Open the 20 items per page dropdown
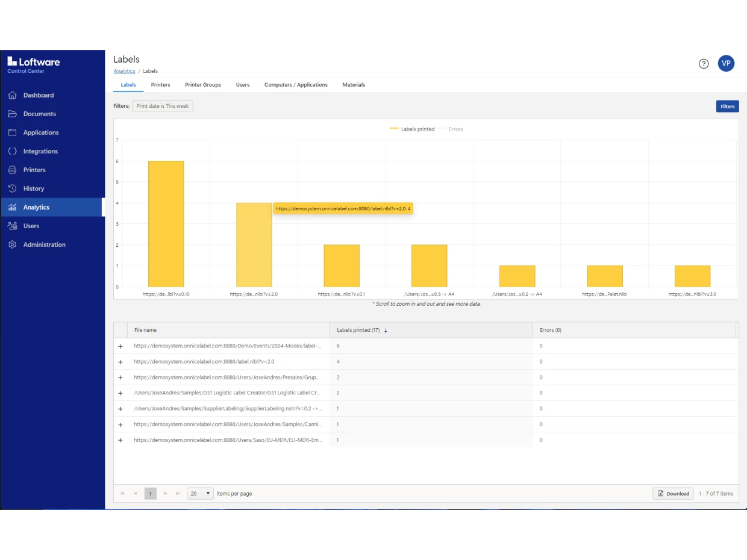 tap(201, 493)
